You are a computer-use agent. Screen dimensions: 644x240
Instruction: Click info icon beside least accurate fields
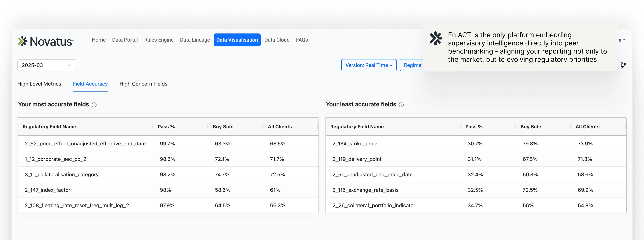tap(401, 105)
